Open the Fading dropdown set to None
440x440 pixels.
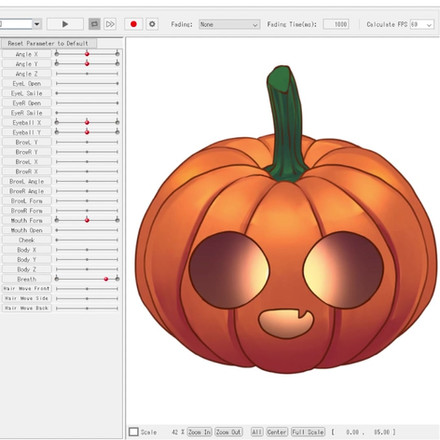pyautogui.click(x=229, y=24)
